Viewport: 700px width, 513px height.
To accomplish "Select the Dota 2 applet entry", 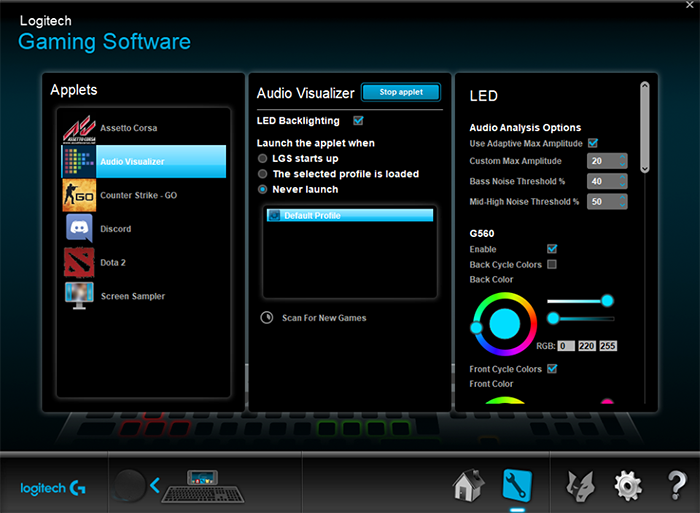I will [144, 262].
